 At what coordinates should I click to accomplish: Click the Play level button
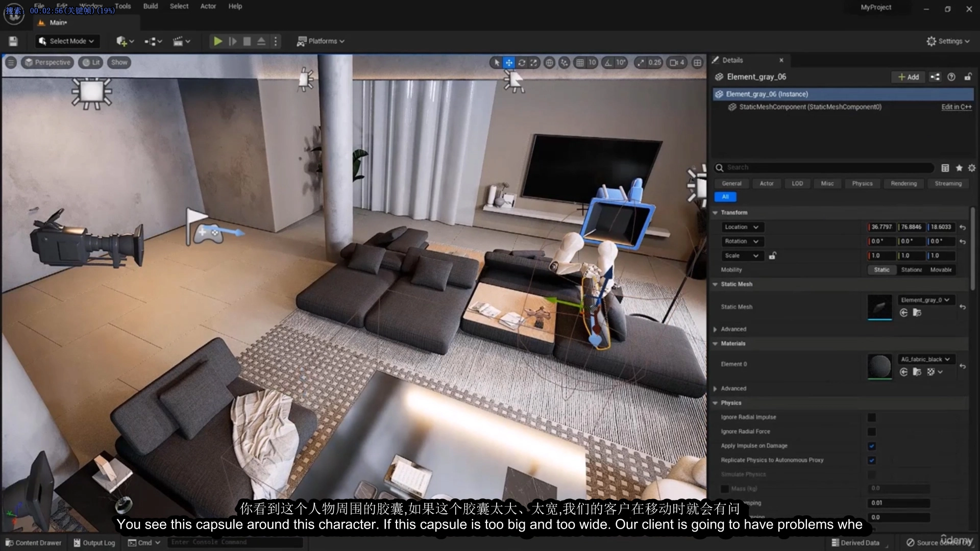point(217,41)
